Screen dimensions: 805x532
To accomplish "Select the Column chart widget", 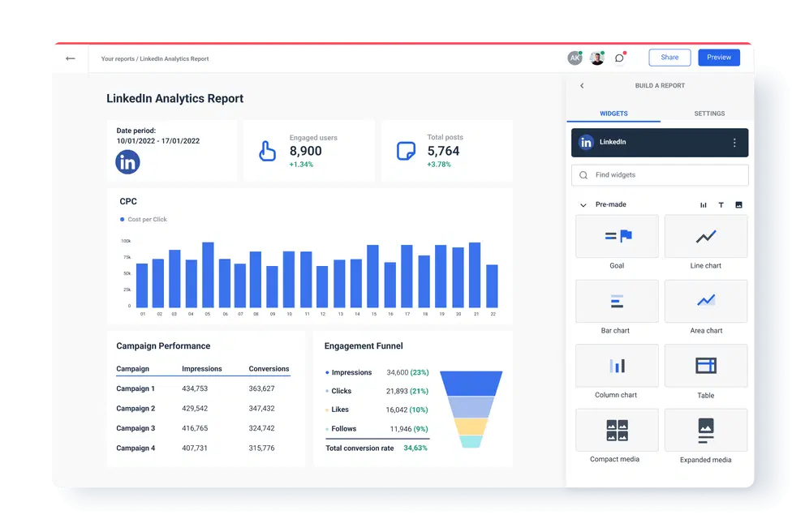I will pos(617,366).
